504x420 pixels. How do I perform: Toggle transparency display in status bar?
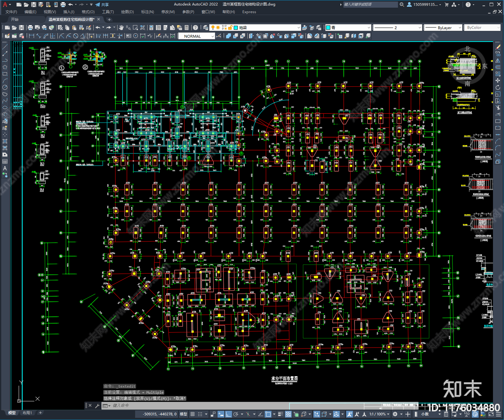pos(288,414)
